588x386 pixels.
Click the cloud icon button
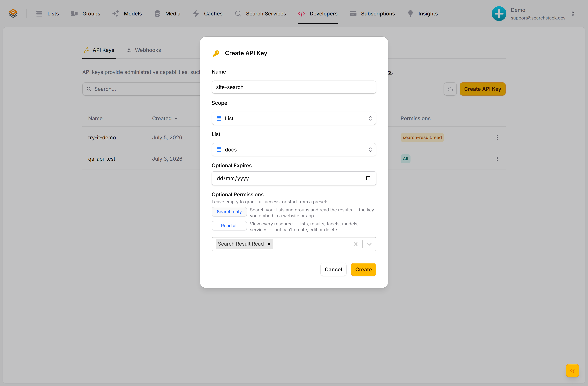[x=450, y=89]
